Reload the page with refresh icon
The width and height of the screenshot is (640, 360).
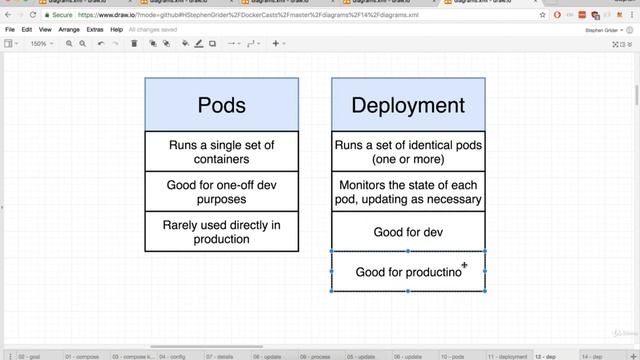coord(33,15)
